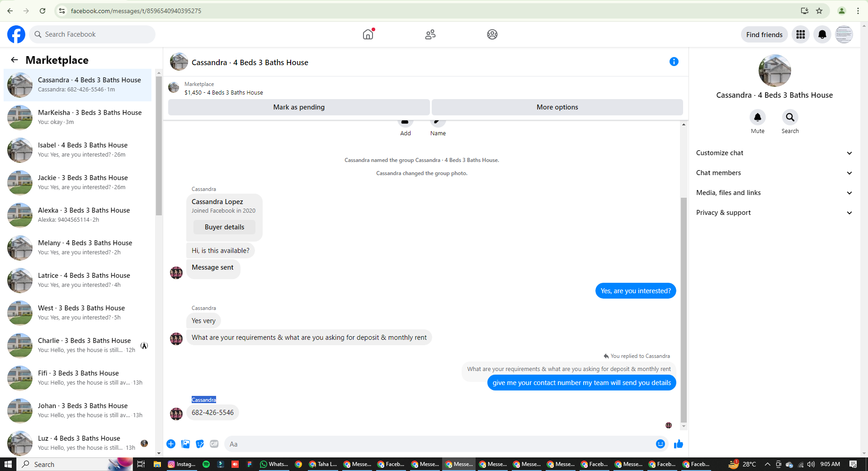Open the Chrome three-dot menu
868x471 pixels.
[x=858, y=11]
